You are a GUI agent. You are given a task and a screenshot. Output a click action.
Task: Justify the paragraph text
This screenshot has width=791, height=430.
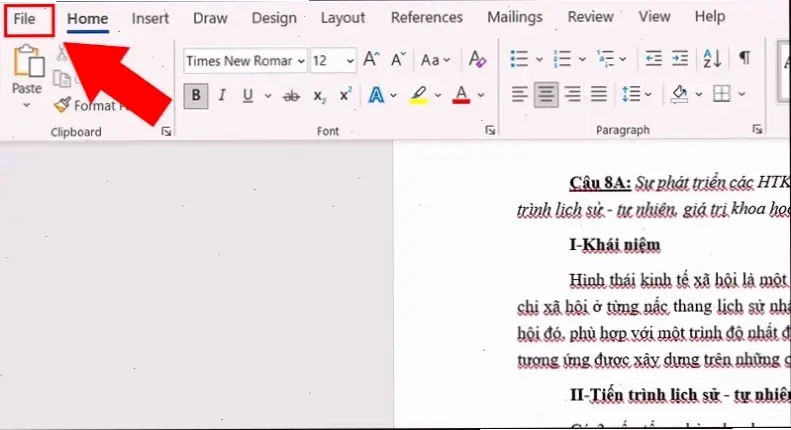coord(599,94)
